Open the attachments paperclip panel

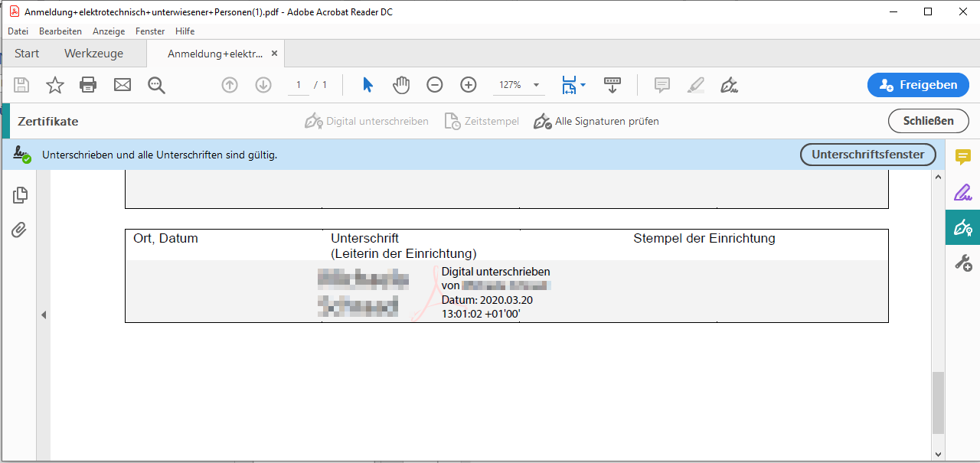click(19, 230)
